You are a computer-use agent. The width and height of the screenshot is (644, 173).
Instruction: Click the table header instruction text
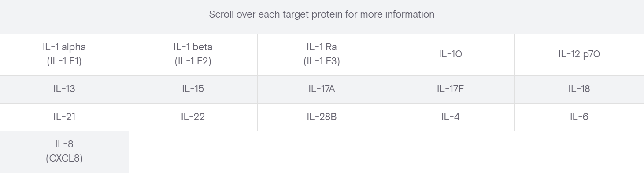pyautogui.click(x=322, y=15)
